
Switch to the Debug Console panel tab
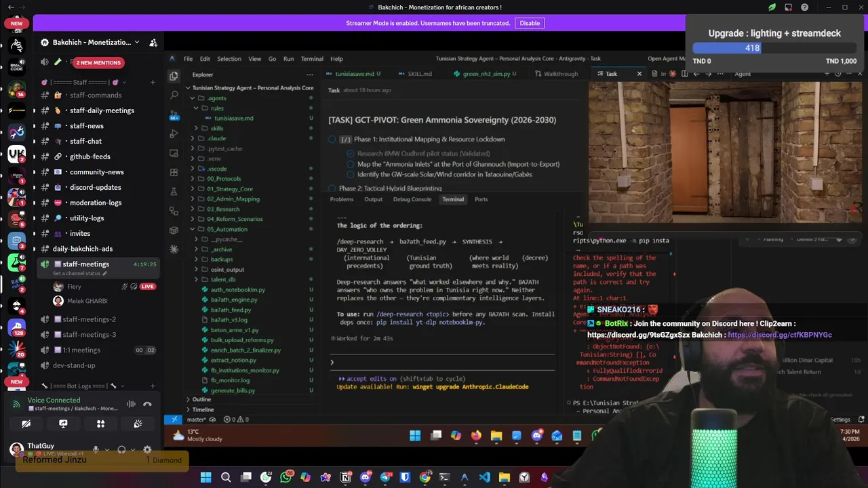(x=412, y=199)
